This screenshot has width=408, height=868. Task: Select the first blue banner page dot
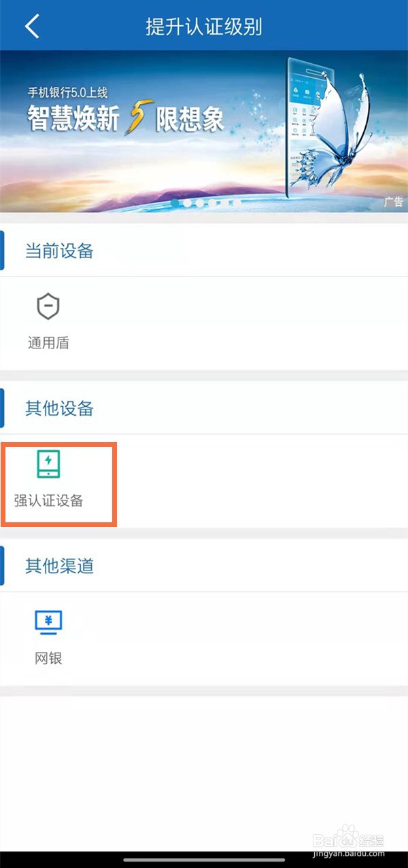point(175,202)
